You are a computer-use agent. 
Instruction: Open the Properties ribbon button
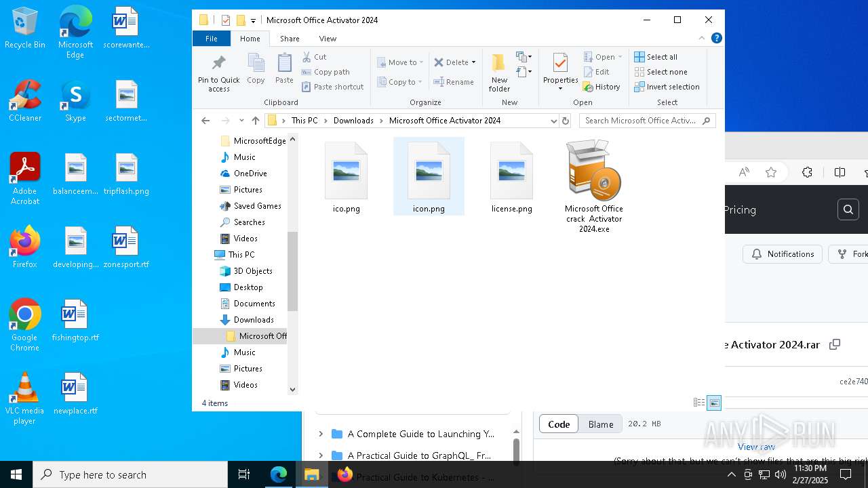pyautogui.click(x=560, y=73)
